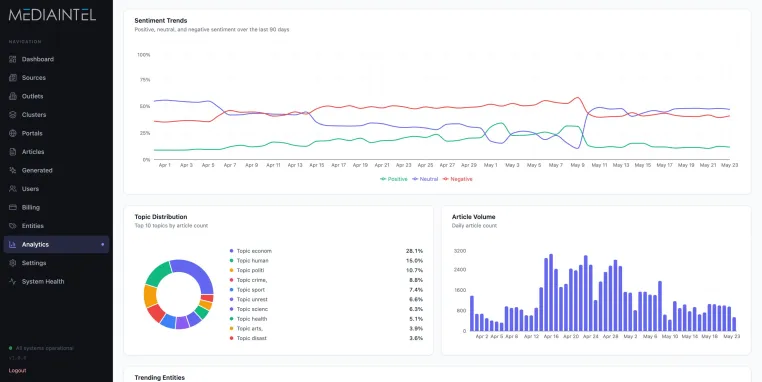
Task: Toggle the Negative series in legend
Action: (x=457, y=179)
